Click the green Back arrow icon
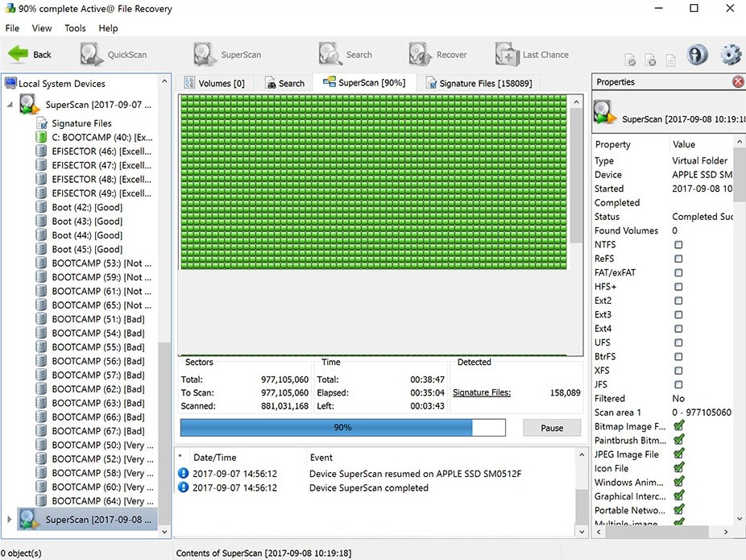This screenshot has width=746, height=560. (19, 54)
